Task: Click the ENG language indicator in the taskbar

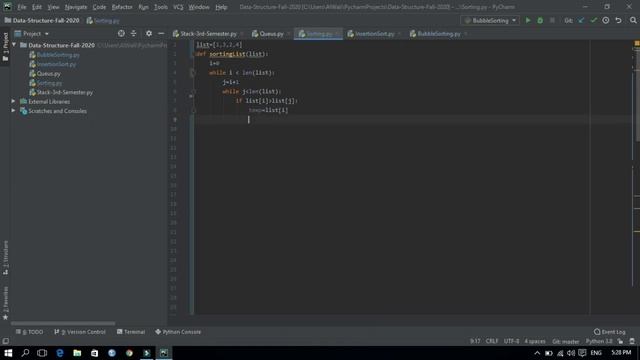Action: [x=596, y=353]
